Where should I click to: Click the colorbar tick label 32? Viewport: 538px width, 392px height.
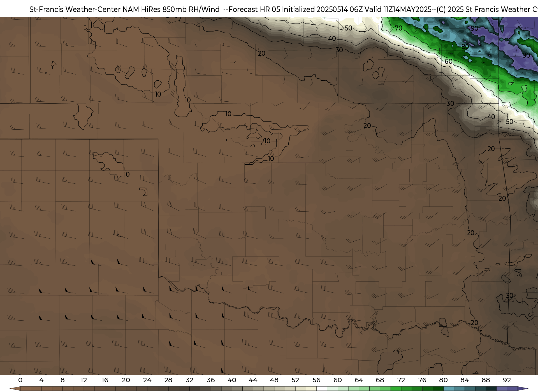pyautogui.click(x=189, y=380)
